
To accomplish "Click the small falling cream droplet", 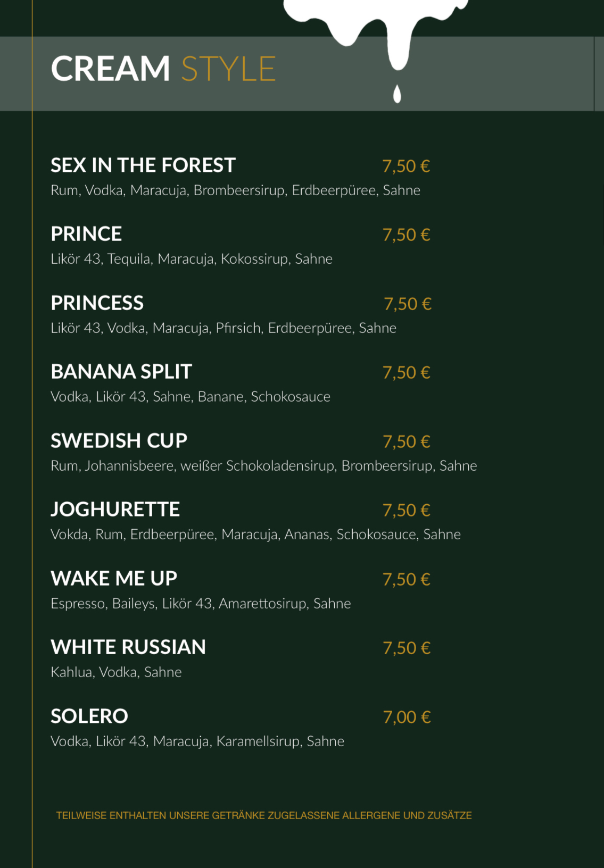I will tap(397, 94).
